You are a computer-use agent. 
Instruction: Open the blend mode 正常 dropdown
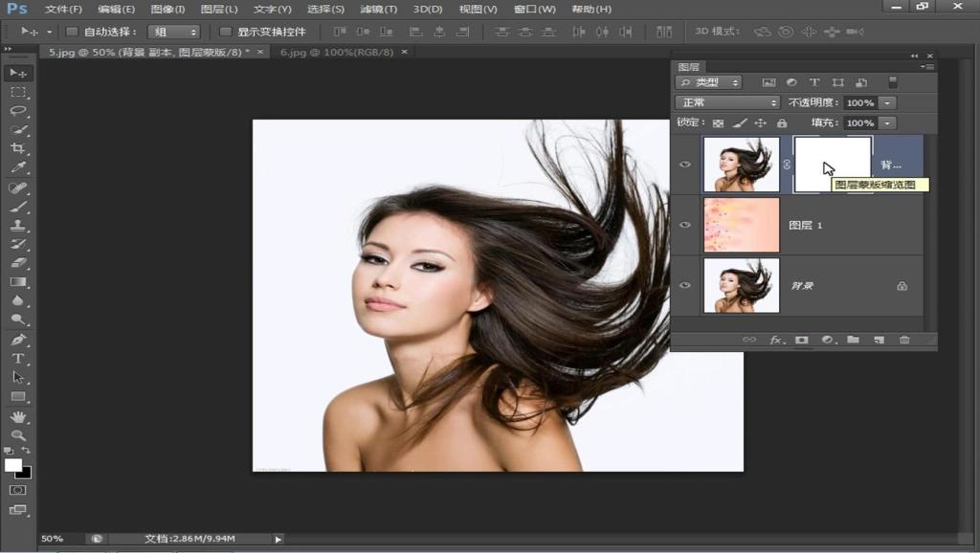point(727,102)
